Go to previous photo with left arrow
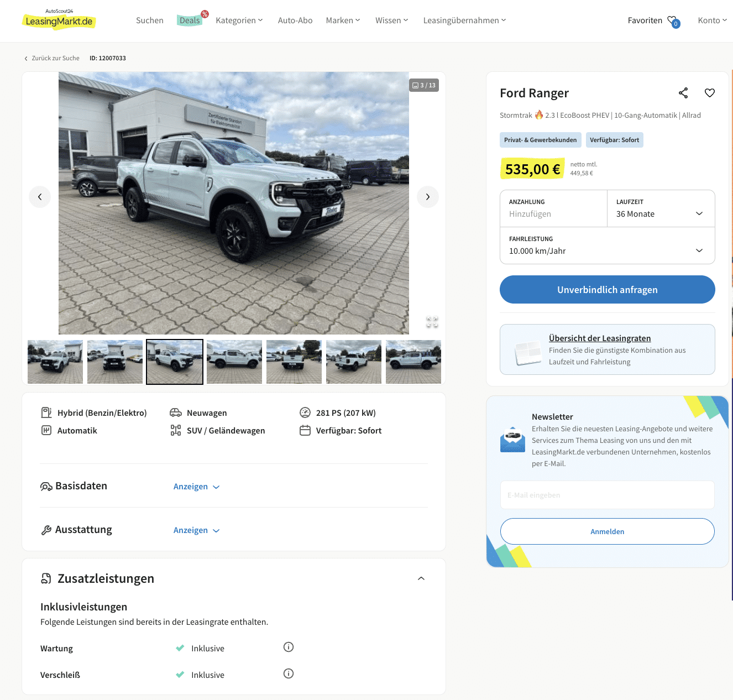This screenshot has height=700, width=733. 40,197
